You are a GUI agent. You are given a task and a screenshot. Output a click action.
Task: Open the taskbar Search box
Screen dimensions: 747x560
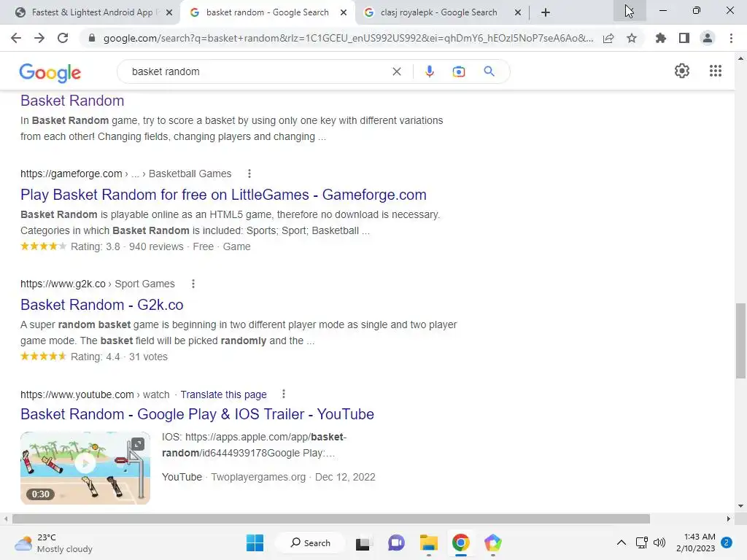(311, 542)
